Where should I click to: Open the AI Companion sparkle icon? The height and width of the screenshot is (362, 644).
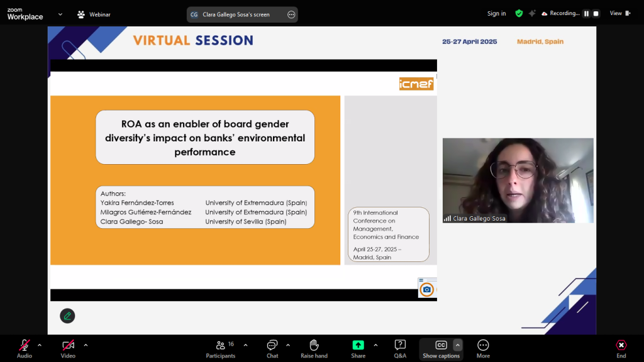(x=532, y=13)
